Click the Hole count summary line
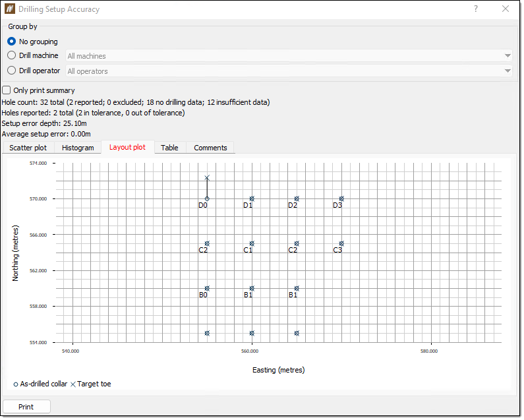The height and width of the screenshot is (420, 524). pos(136,102)
